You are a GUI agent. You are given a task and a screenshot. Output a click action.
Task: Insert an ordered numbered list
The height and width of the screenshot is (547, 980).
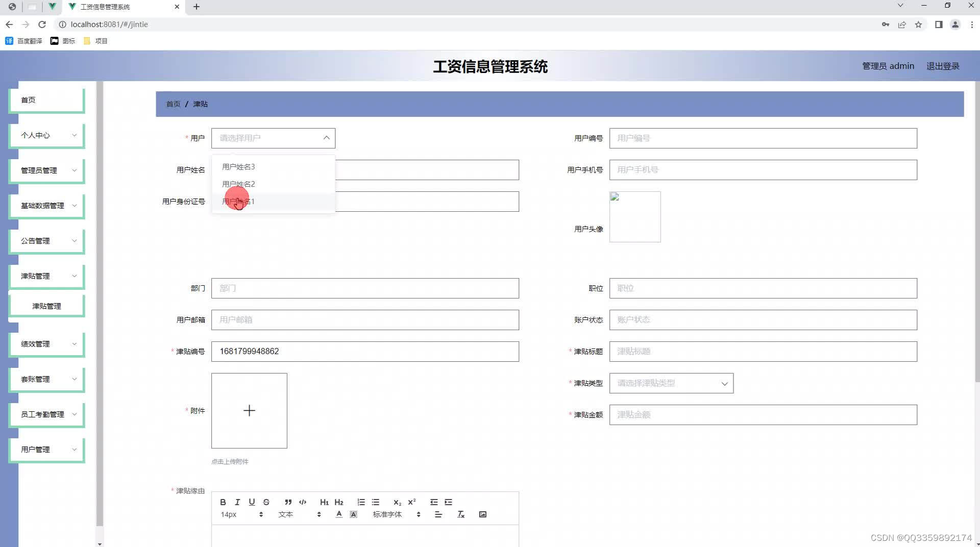tap(361, 502)
